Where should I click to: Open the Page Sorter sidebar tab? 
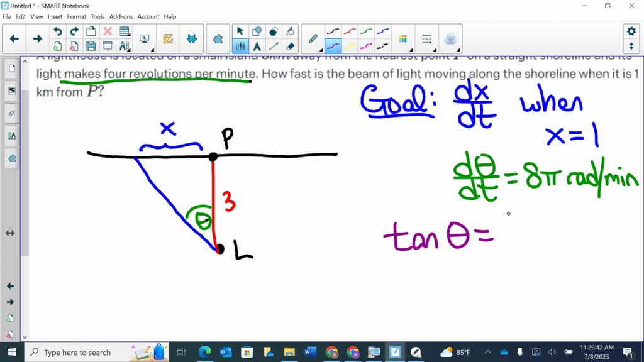pos(11,69)
